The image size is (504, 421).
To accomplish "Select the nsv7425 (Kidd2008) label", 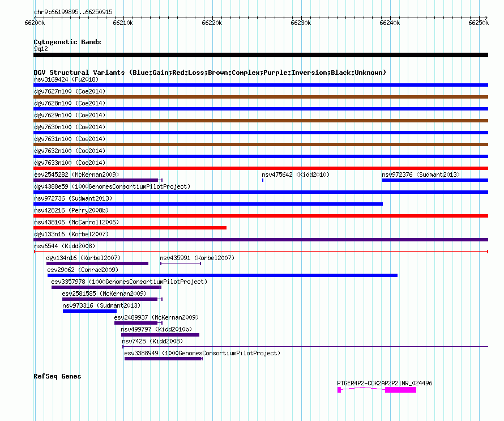I will pos(152,341).
